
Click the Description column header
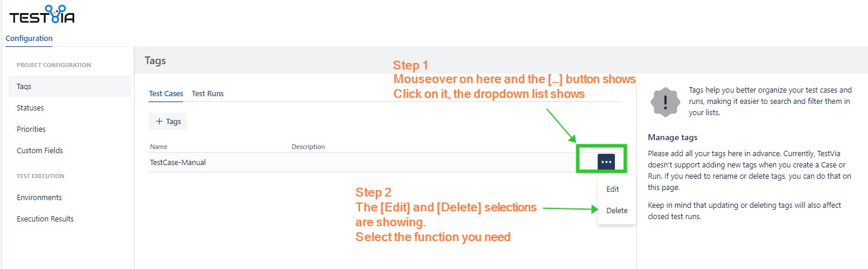[x=308, y=147]
